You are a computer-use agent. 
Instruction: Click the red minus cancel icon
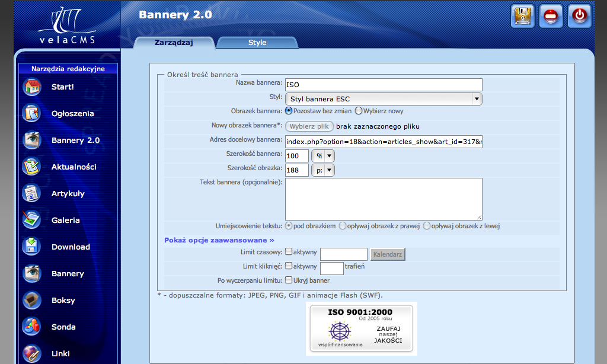tap(551, 16)
